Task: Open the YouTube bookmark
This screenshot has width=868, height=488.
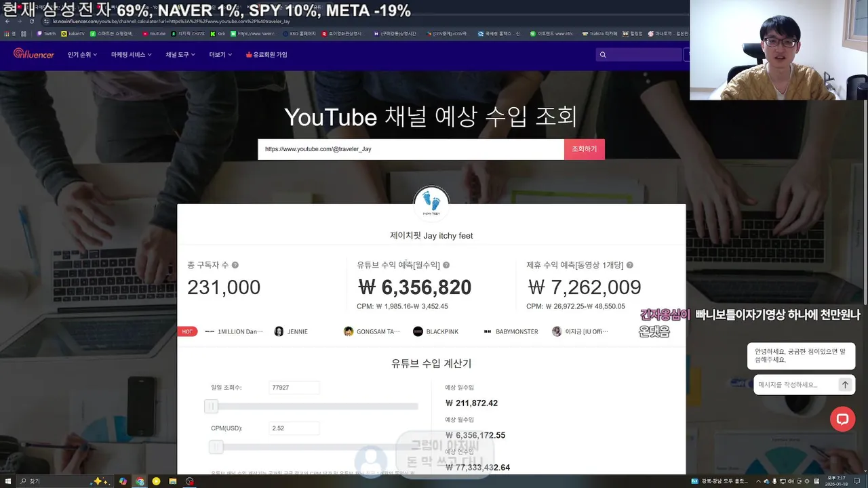Action: coord(154,33)
